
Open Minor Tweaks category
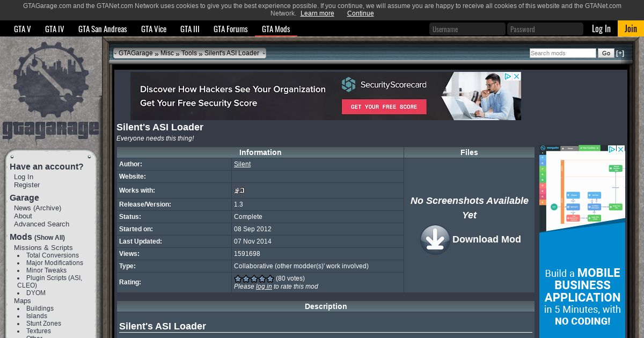pos(47,270)
